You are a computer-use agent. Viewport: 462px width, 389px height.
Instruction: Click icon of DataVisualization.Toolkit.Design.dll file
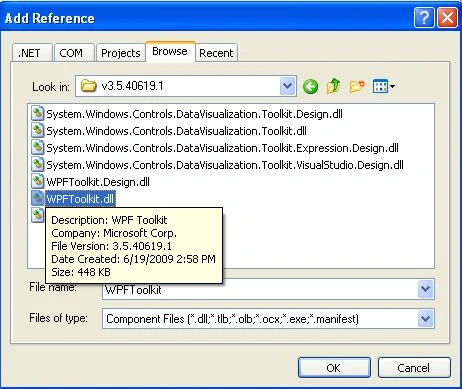pyautogui.click(x=38, y=114)
